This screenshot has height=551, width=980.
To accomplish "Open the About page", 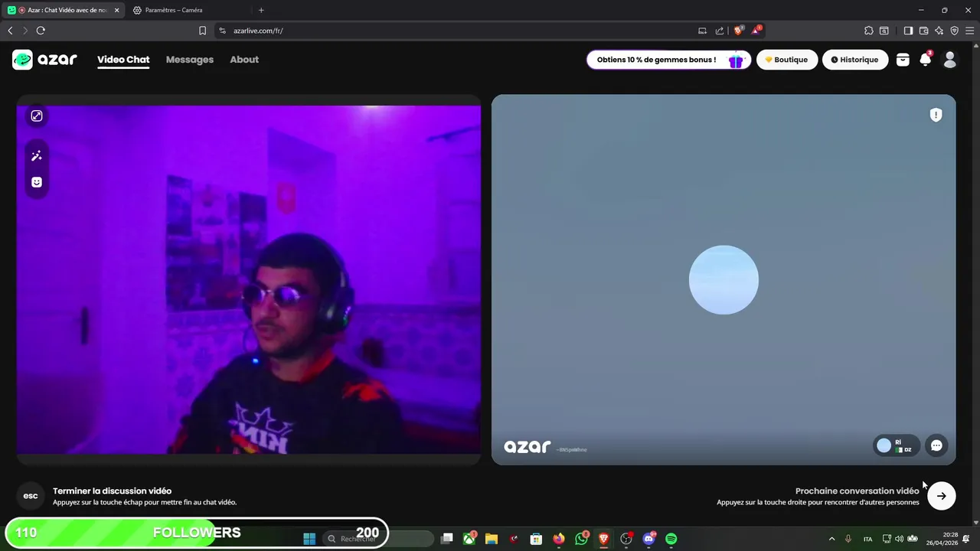I will (x=244, y=60).
